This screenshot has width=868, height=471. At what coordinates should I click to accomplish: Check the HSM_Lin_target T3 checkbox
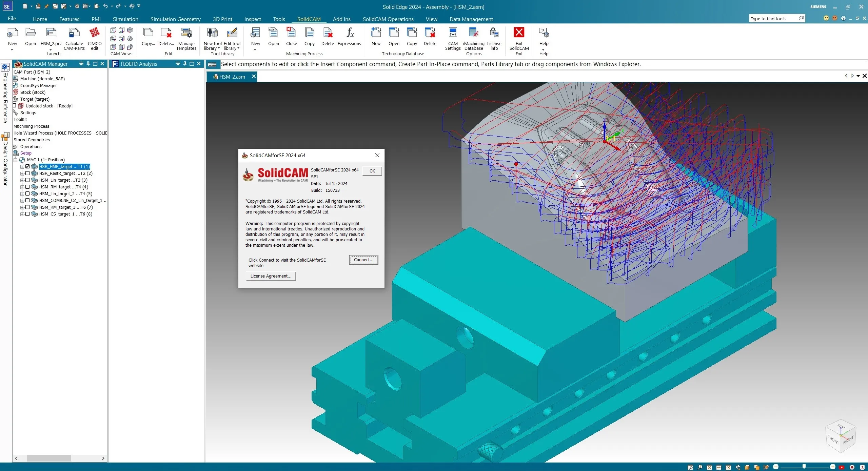(28, 180)
